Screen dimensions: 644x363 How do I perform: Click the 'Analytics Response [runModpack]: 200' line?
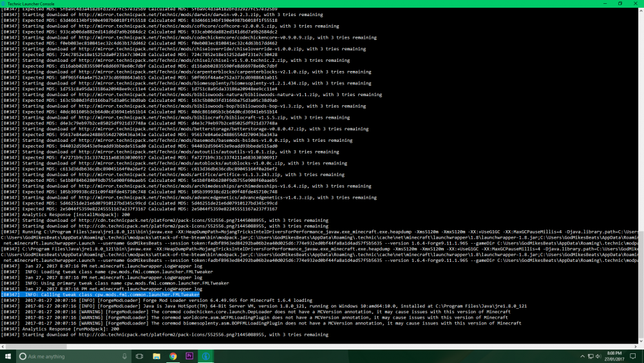(60, 329)
